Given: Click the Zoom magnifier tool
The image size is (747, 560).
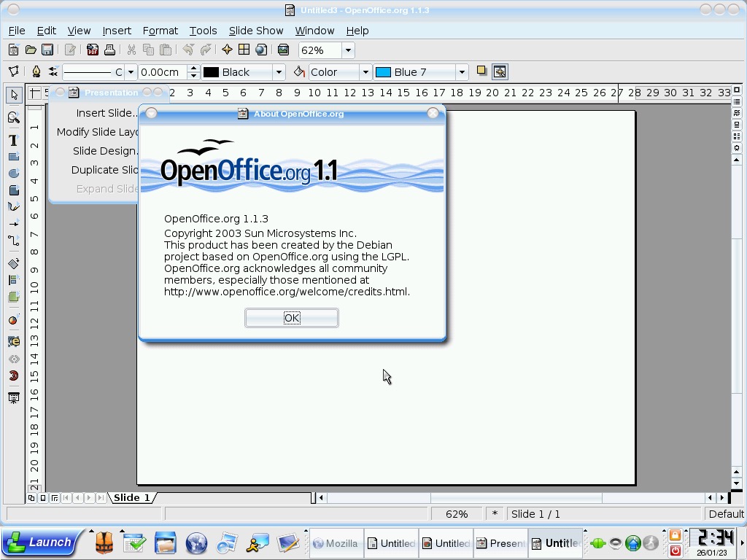Looking at the screenshot, I should coord(13,117).
